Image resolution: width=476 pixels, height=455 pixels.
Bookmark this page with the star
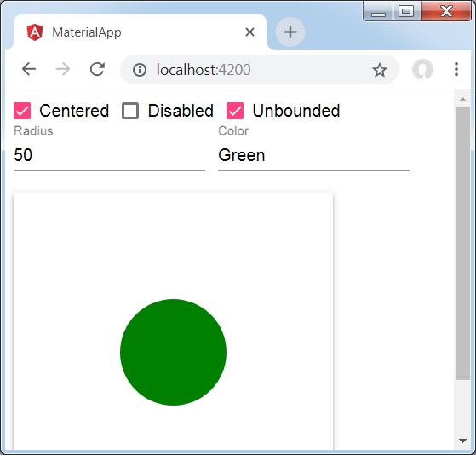coord(380,70)
